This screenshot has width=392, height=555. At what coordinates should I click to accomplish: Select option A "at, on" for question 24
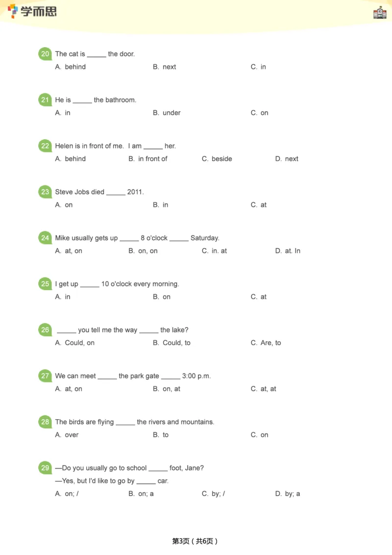pos(69,251)
